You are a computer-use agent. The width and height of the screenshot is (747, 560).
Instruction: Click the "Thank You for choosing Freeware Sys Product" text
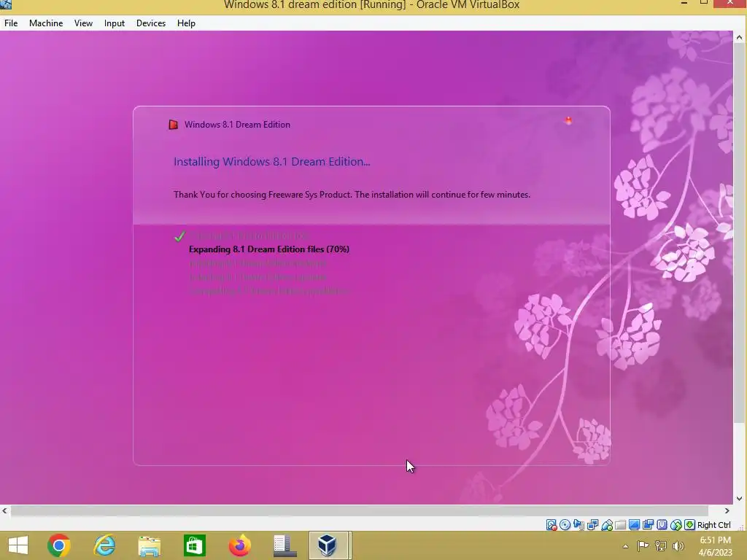(x=263, y=194)
